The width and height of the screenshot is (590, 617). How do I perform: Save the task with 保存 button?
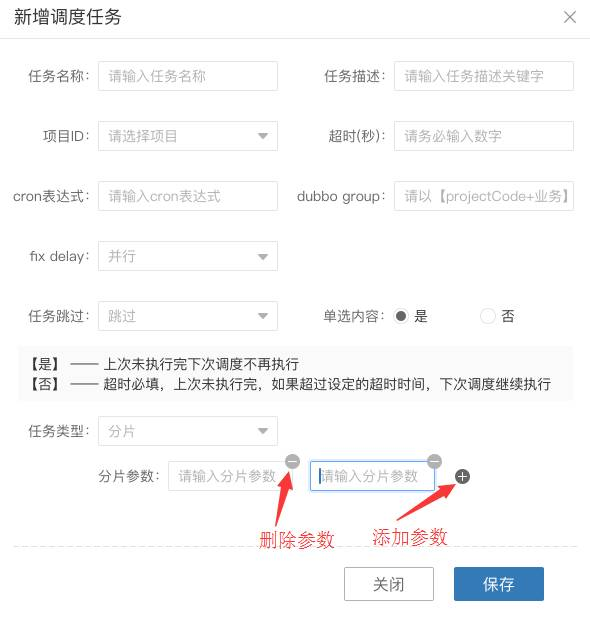point(499,584)
